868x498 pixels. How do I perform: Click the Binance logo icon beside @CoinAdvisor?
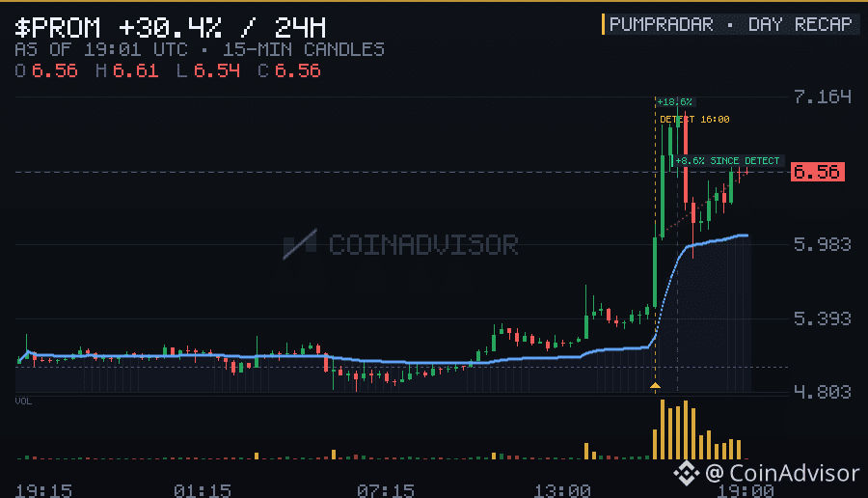687,473
